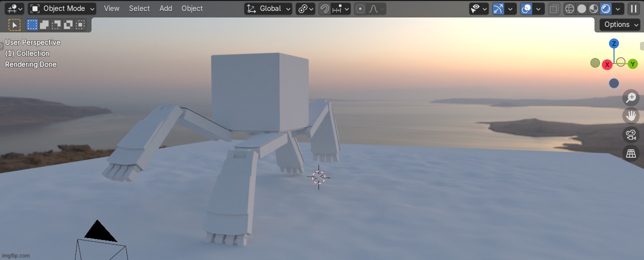Toggle the camera view icon

click(x=631, y=135)
